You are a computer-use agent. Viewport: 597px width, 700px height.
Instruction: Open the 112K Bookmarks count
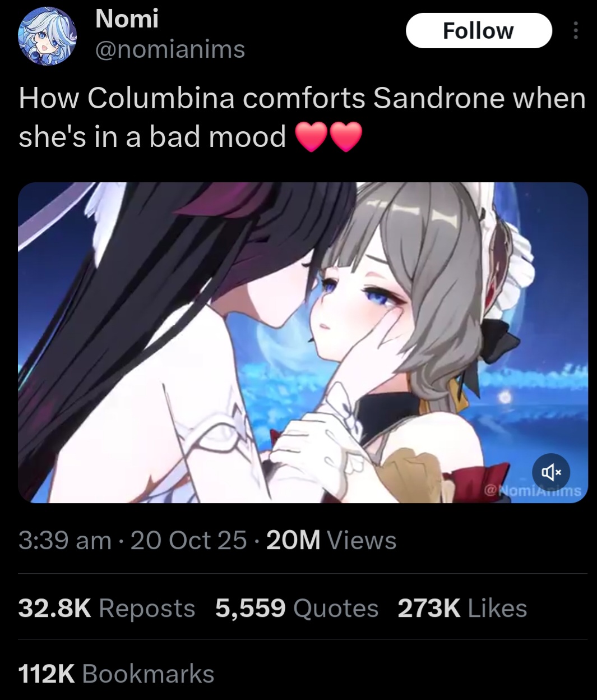coord(116,674)
